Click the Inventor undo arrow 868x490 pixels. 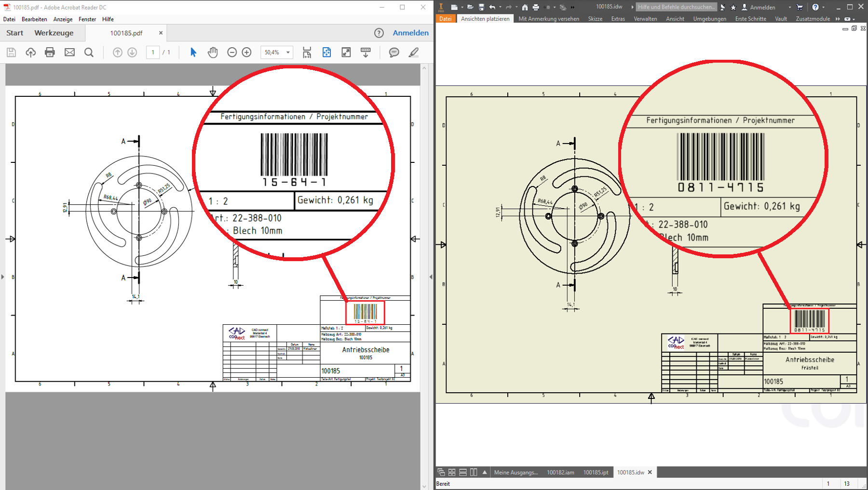(x=492, y=7)
